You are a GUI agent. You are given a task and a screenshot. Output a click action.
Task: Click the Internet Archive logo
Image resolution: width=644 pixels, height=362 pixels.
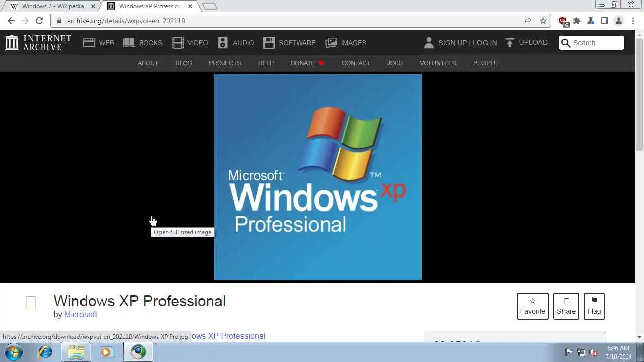point(38,43)
